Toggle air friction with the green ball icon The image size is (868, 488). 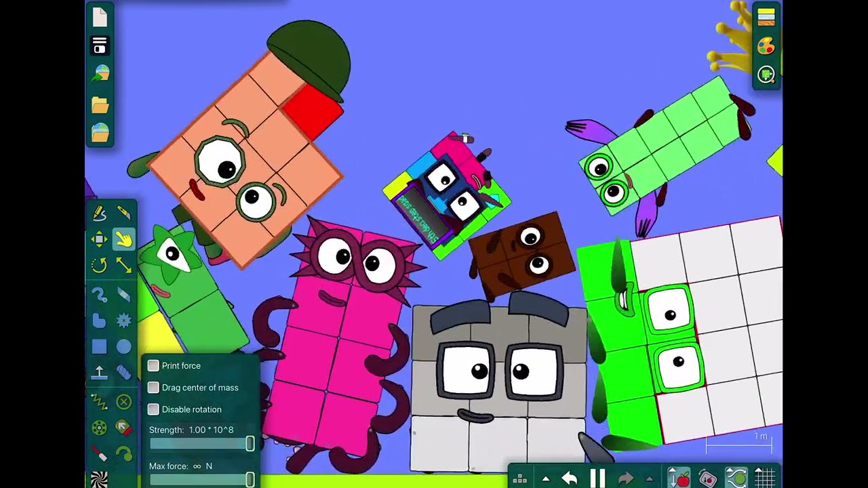tap(736, 478)
